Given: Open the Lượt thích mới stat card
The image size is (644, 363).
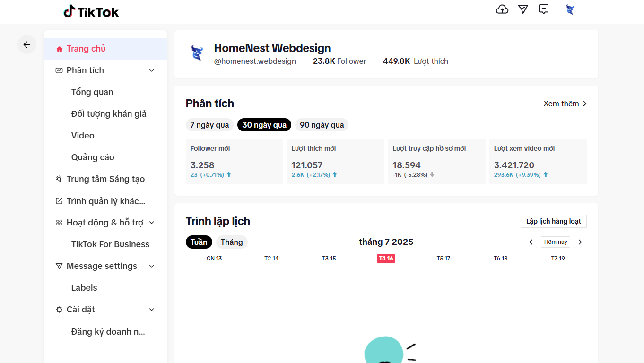Looking at the screenshot, I should click(336, 162).
